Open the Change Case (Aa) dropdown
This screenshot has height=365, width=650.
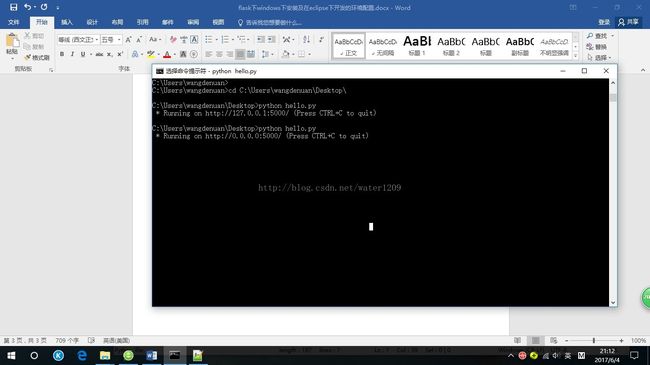[x=155, y=39]
